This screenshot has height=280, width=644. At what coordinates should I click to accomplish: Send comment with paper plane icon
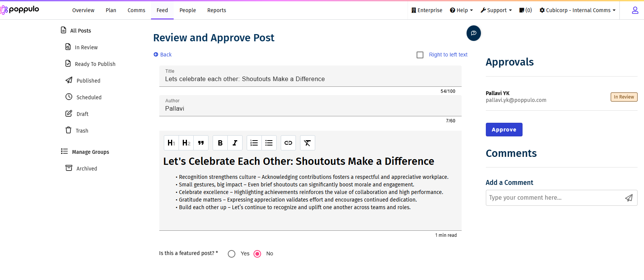click(629, 198)
